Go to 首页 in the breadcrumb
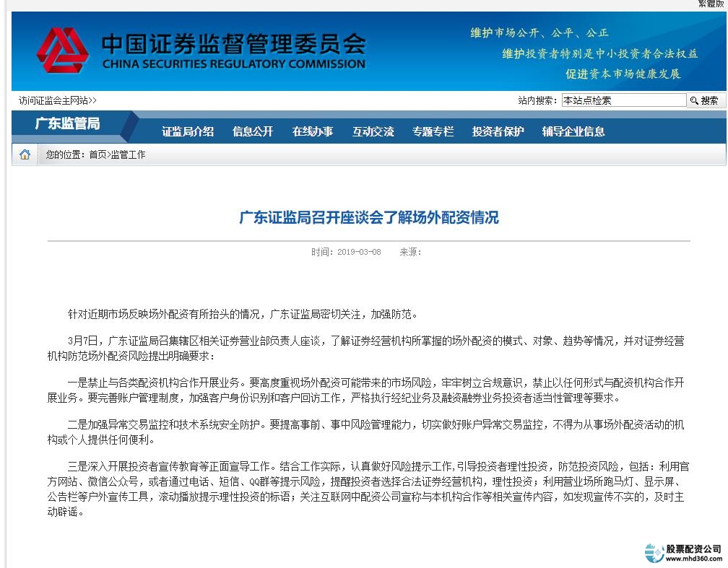 [x=97, y=155]
